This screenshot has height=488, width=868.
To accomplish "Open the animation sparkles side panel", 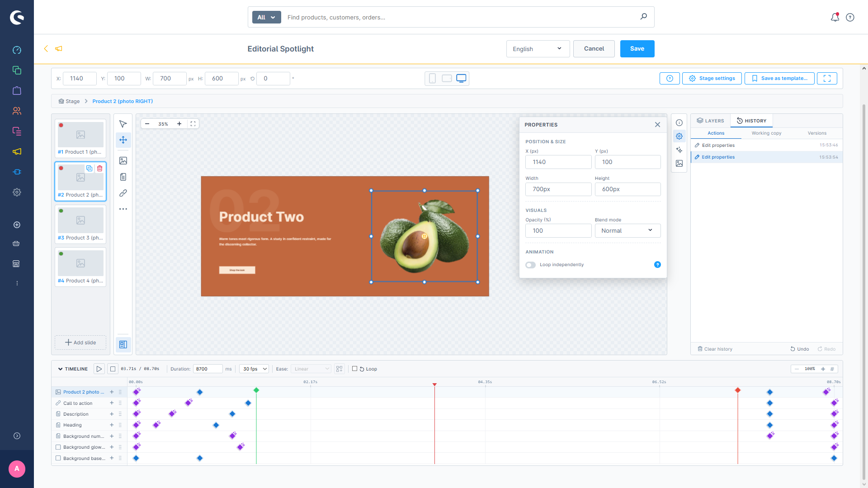I will coord(679,150).
